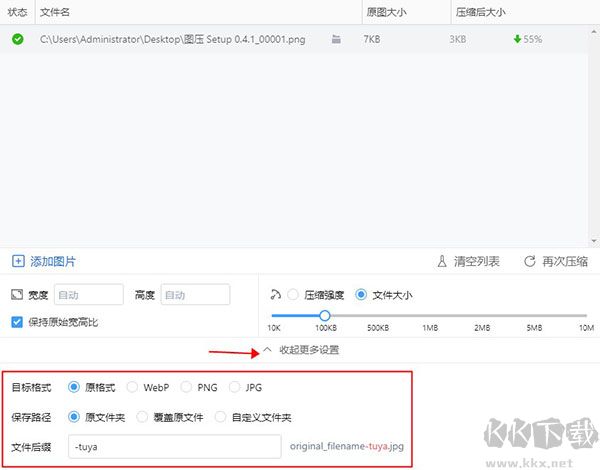This screenshot has width=600, height=470.
Task: Click the green success status icon
Action: click(x=17, y=39)
